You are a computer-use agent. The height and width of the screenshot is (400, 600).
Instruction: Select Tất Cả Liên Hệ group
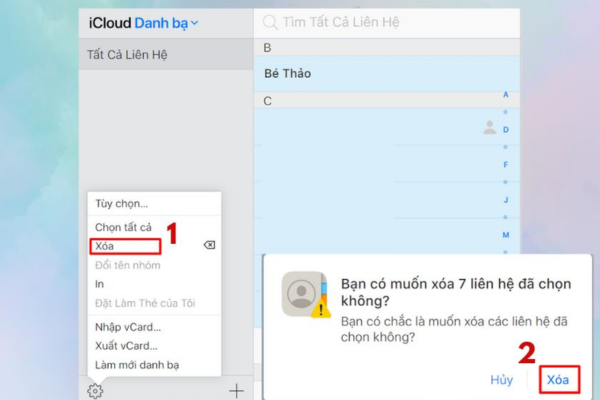coord(166,54)
